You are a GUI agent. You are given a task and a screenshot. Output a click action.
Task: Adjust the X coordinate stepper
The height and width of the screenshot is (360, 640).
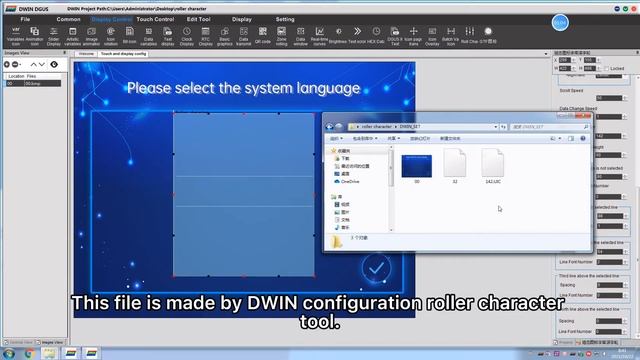(x=573, y=60)
